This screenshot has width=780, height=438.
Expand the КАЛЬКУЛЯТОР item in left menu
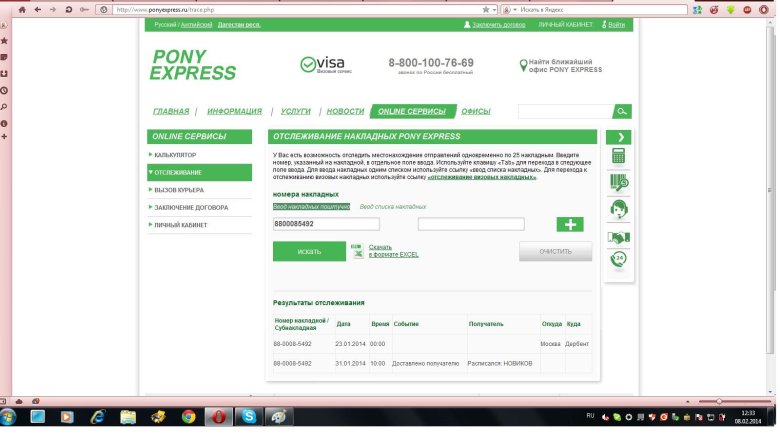(175, 155)
